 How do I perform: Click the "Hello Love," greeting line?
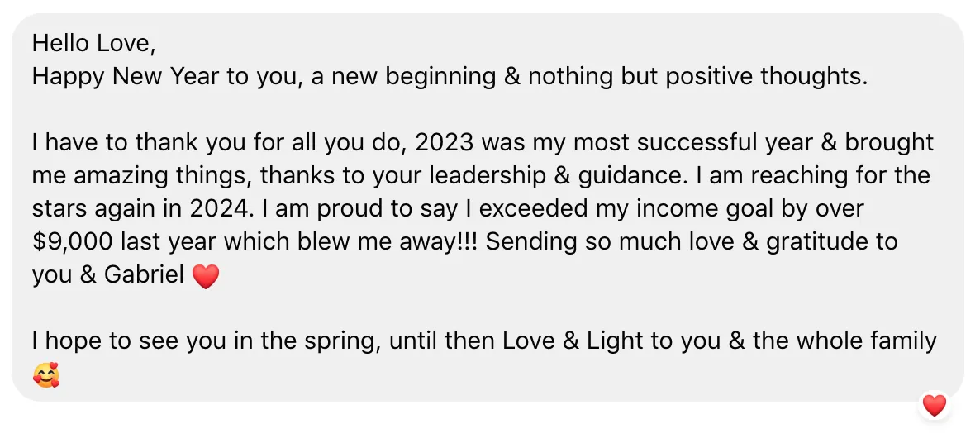pos(93,43)
